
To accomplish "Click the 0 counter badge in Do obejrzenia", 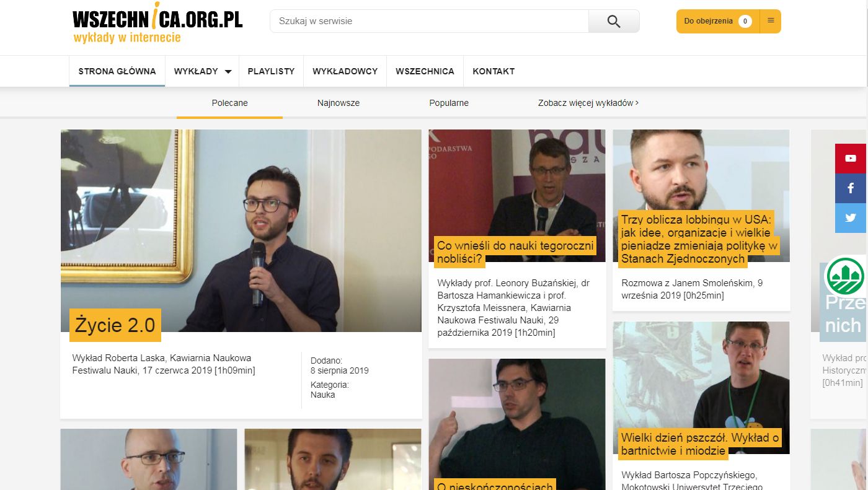I will [x=745, y=21].
